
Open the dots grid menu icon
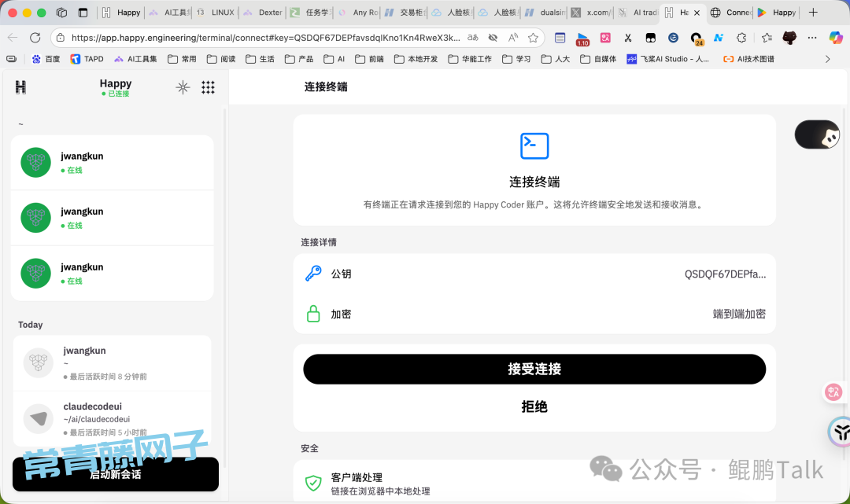point(208,87)
